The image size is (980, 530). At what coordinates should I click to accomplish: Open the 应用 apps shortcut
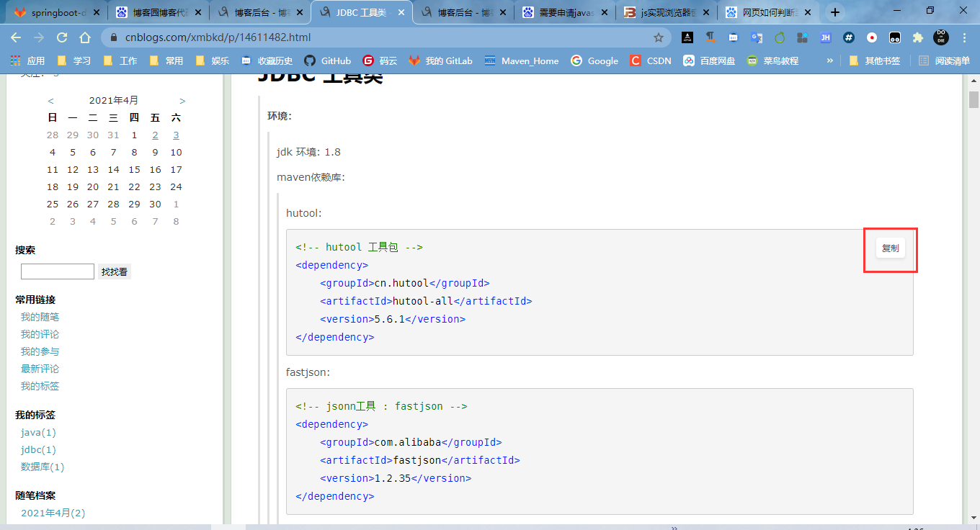(x=27, y=61)
